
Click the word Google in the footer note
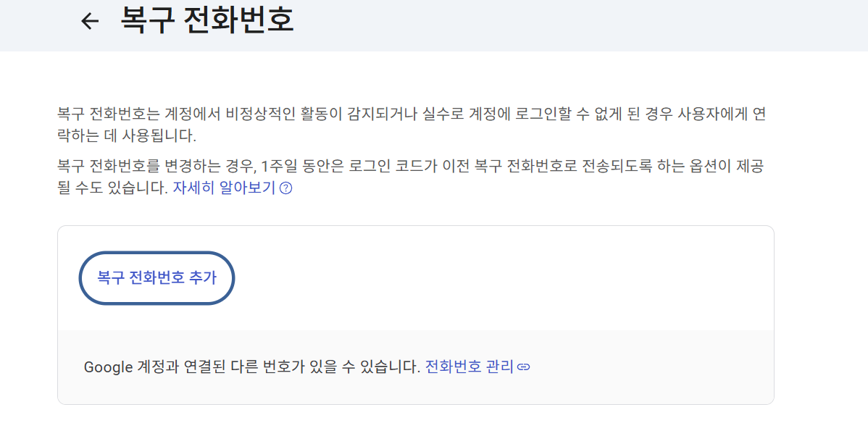click(x=108, y=367)
